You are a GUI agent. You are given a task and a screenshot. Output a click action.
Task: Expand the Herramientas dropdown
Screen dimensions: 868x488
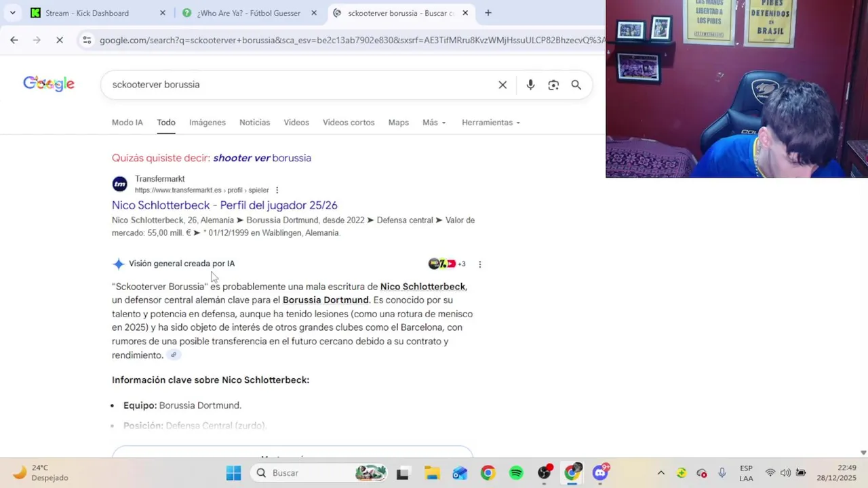pos(491,123)
